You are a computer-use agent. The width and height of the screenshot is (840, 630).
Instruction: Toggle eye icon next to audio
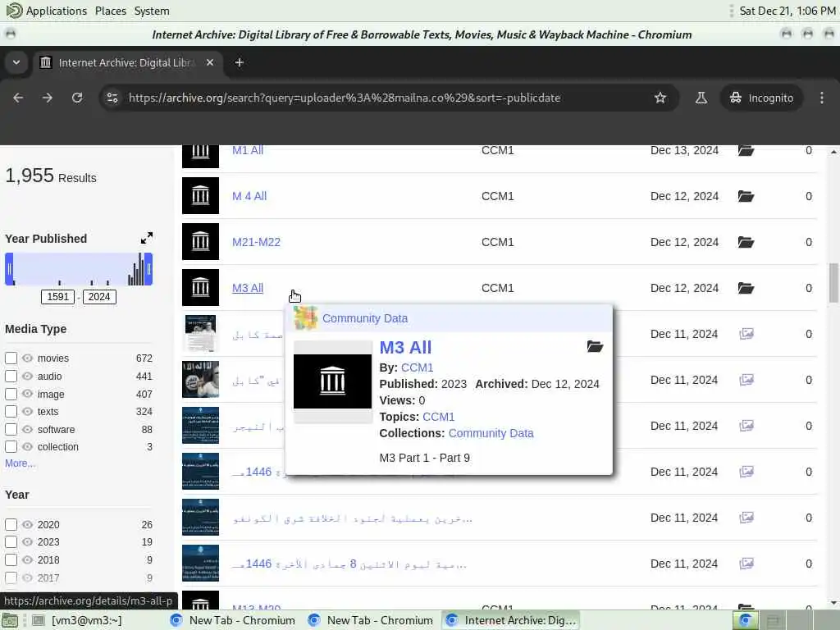click(x=27, y=376)
